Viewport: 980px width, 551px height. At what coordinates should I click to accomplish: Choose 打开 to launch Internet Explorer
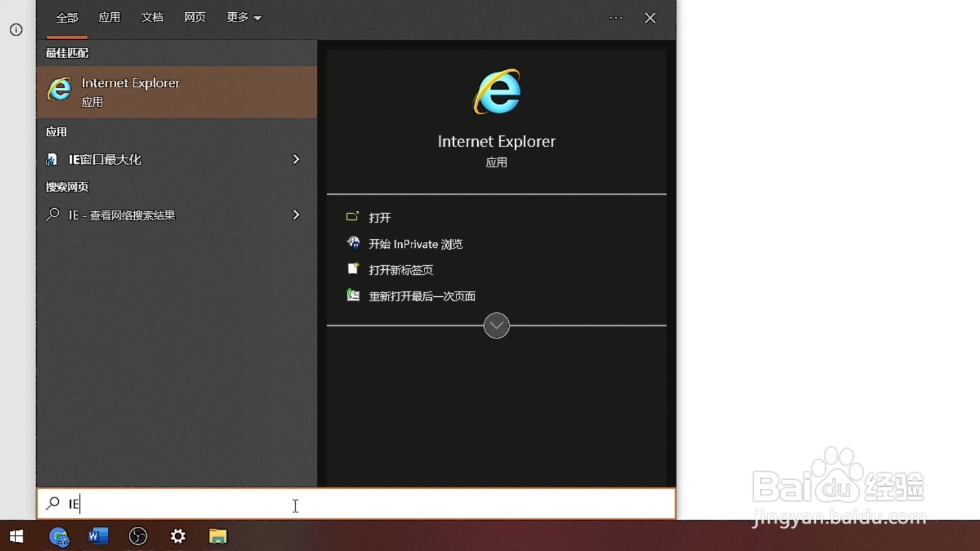click(x=380, y=217)
